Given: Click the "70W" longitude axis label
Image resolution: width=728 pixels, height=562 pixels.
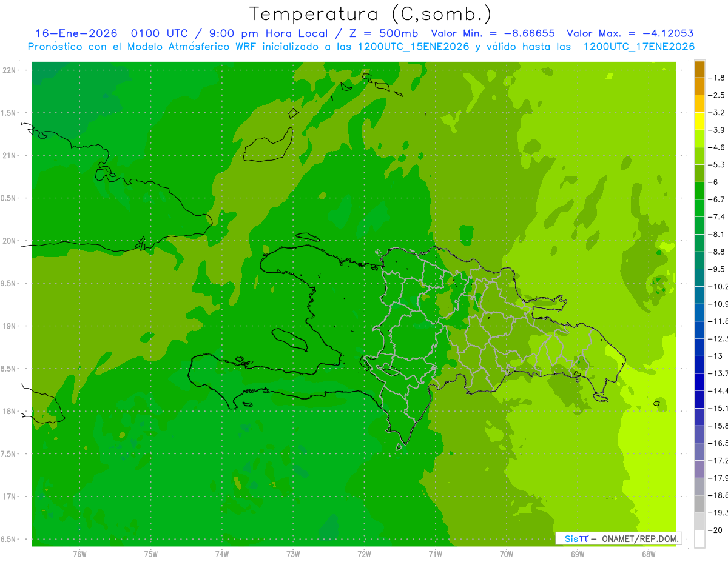Looking at the screenshot, I should coord(507,554).
